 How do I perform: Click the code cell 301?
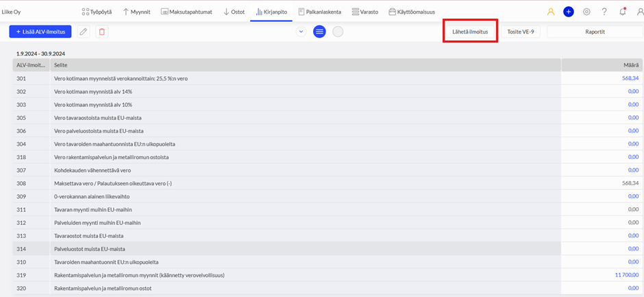click(32, 78)
